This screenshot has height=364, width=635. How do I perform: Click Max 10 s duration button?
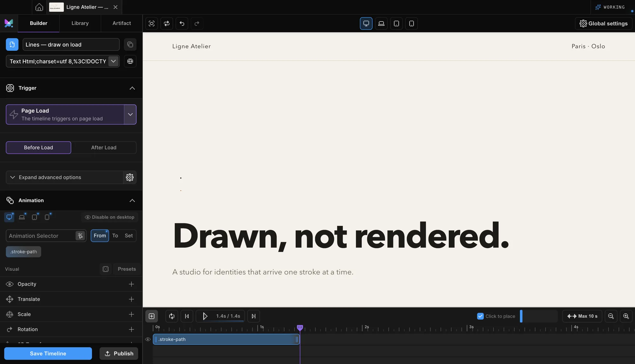tap(582, 316)
